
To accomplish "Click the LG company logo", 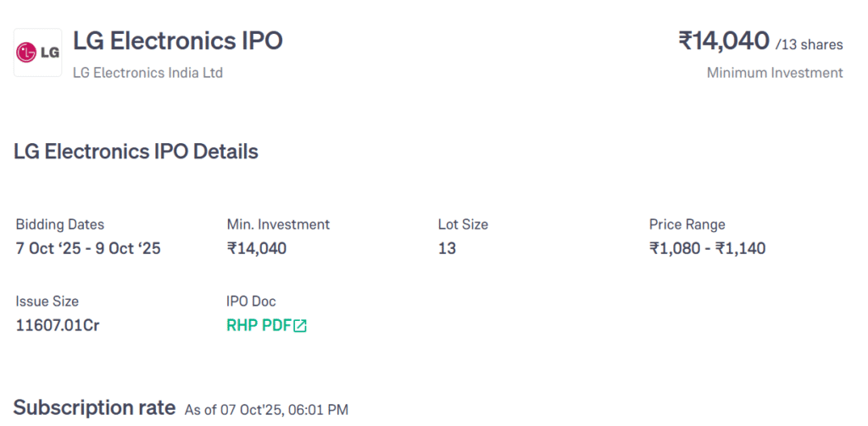I will (37, 53).
